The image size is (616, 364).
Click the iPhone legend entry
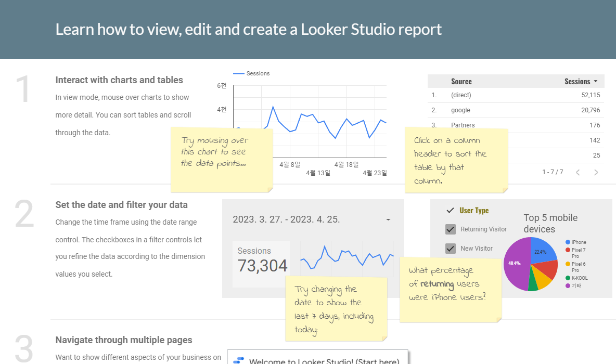(x=576, y=242)
